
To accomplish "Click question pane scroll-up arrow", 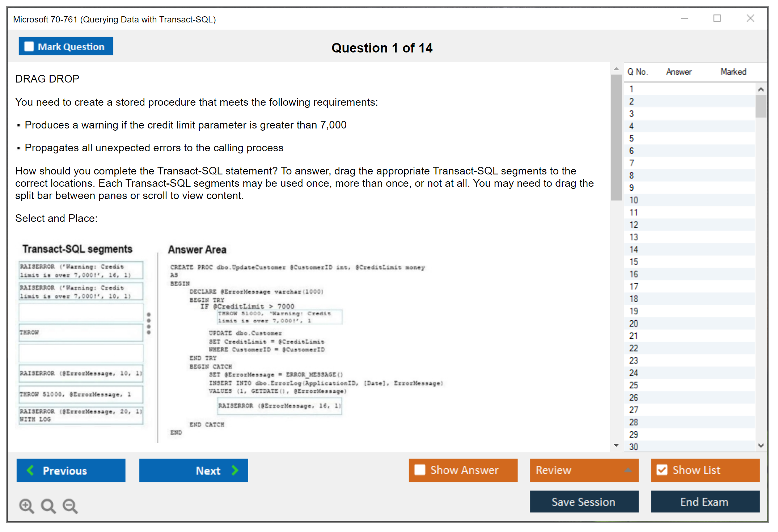I will click(616, 69).
